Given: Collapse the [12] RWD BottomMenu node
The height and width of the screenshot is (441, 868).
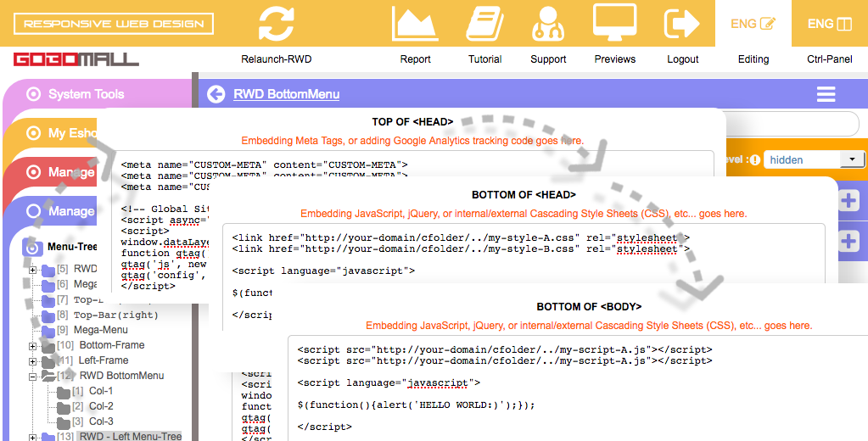Looking at the screenshot, I should point(32,377).
